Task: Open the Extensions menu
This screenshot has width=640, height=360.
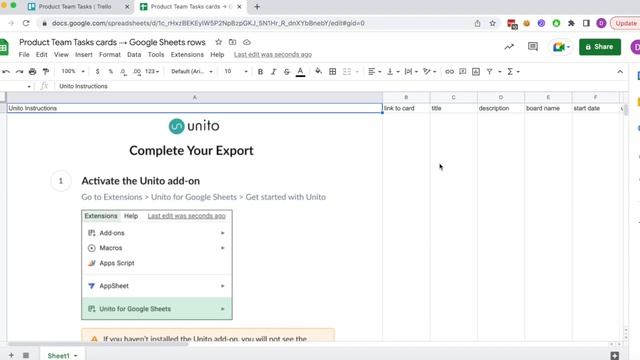Action: [187, 54]
